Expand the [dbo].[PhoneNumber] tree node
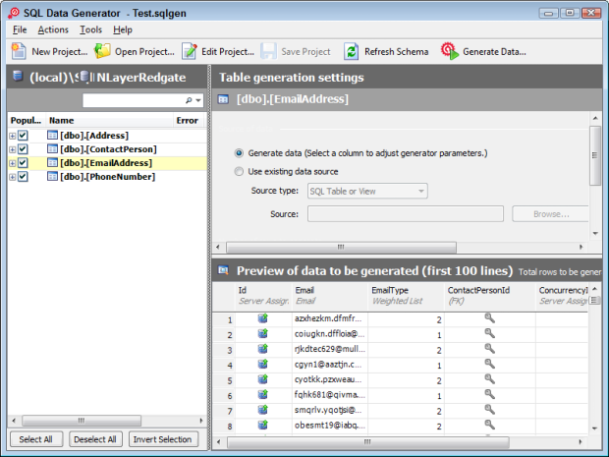Image resolution: width=609 pixels, height=457 pixels. click(x=12, y=177)
